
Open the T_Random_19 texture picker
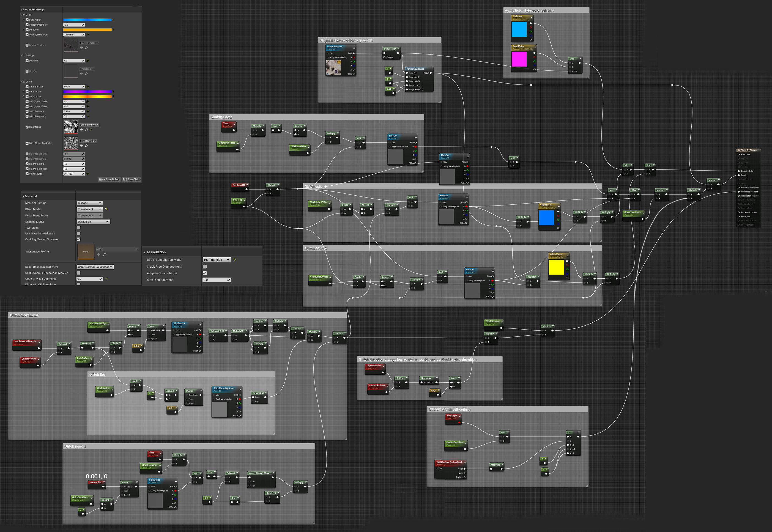[88, 141]
